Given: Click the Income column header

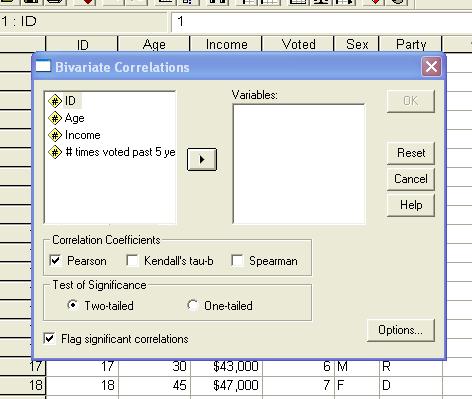Looking at the screenshot, I should tap(226, 44).
